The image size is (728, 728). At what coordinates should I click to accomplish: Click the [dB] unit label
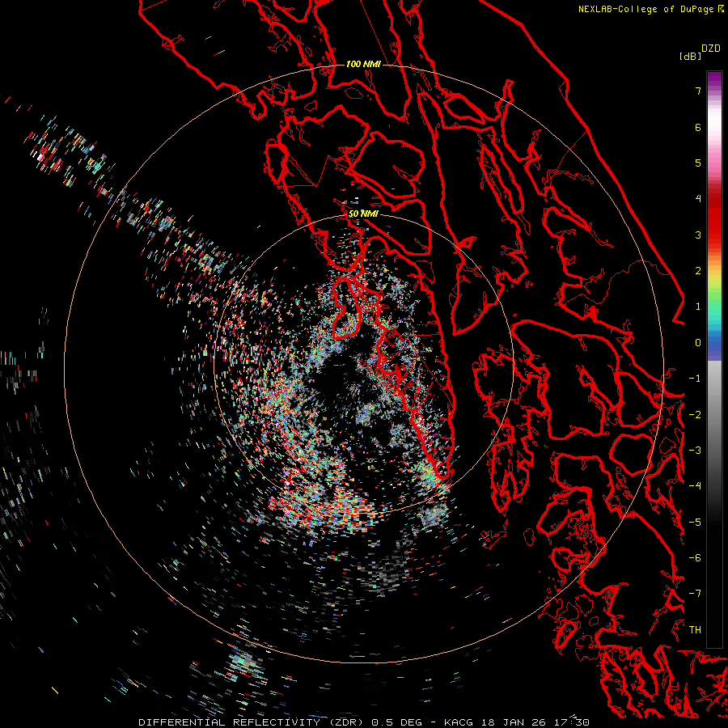(690, 56)
